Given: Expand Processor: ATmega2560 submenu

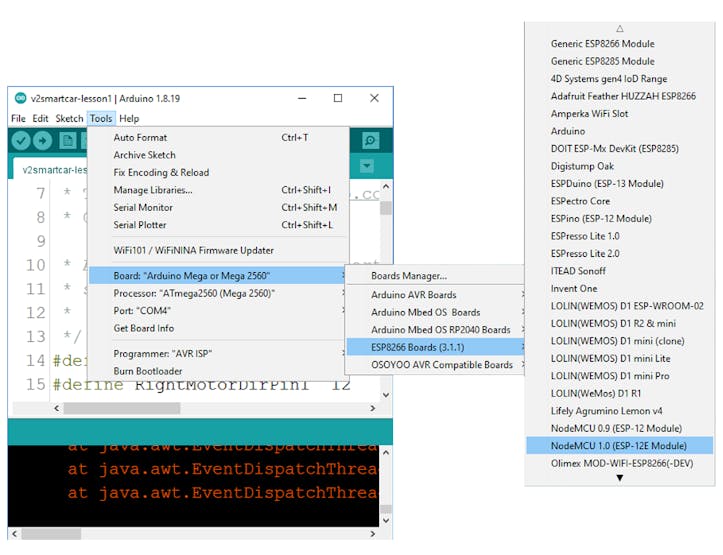Looking at the screenshot, I should pyautogui.click(x=219, y=293).
